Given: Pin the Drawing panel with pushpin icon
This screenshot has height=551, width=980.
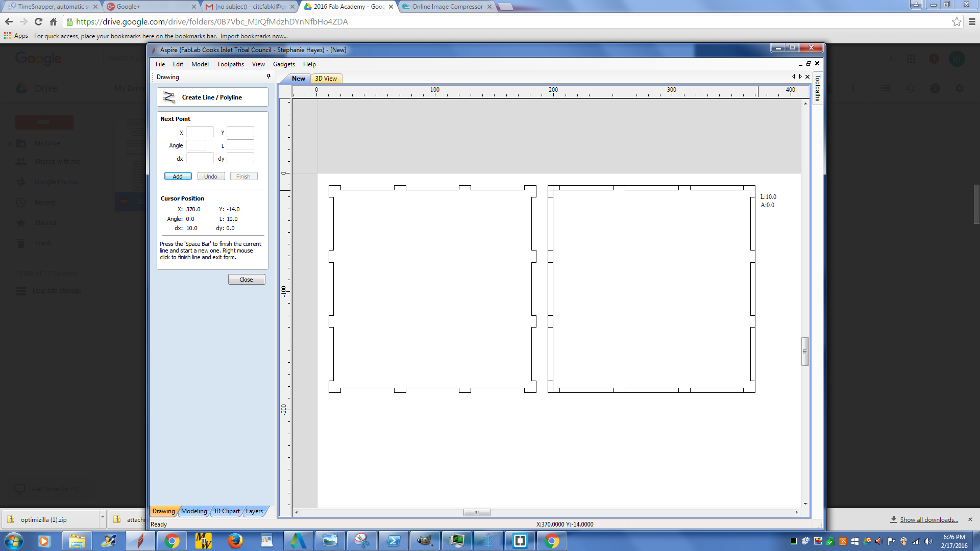Looking at the screenshot, I should (x=268, y=77).
